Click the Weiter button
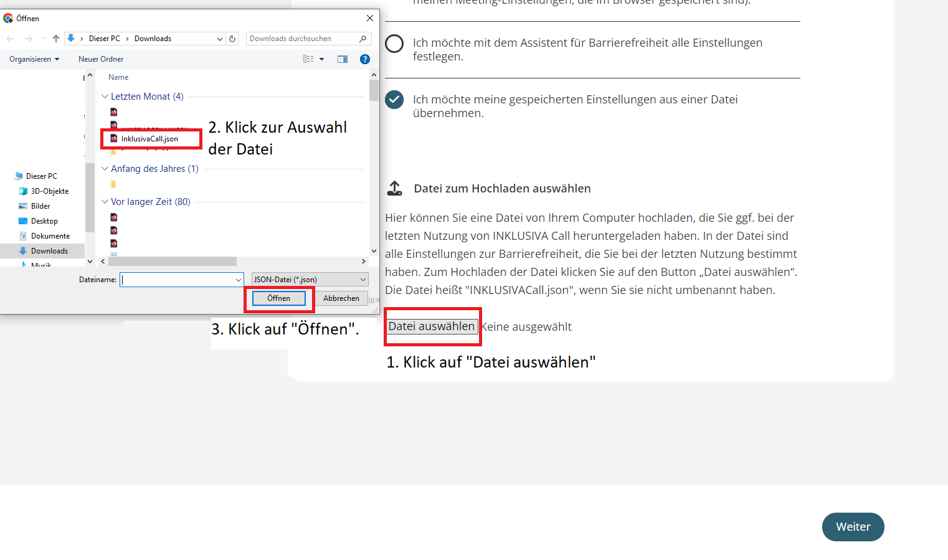 [x=853, y=527]
